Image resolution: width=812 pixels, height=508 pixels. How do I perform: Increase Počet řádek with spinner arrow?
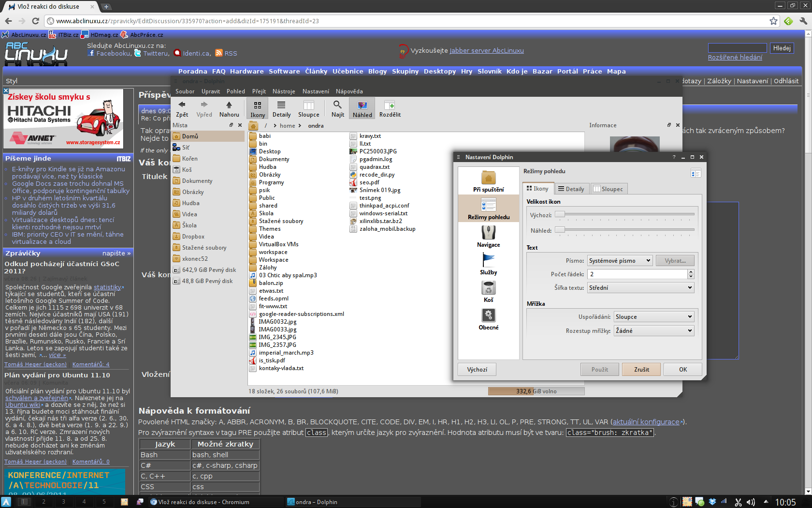click(x=691, y=271)
